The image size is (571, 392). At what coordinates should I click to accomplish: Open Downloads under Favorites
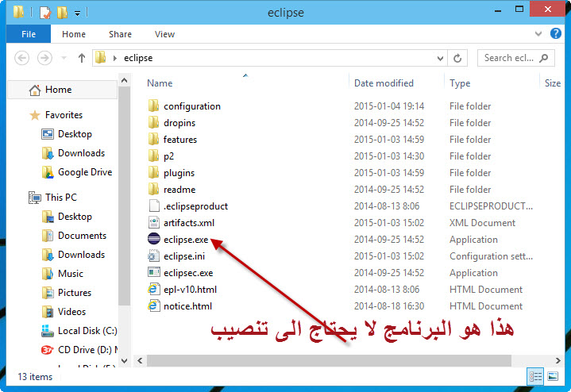[73, 153]
